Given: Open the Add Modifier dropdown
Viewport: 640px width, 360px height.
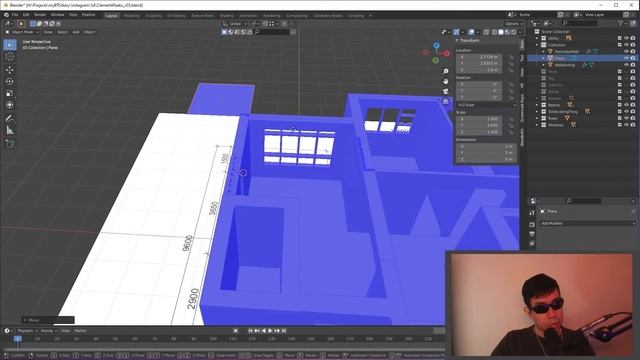Looking at the screenshot, I should click(587, 223).
